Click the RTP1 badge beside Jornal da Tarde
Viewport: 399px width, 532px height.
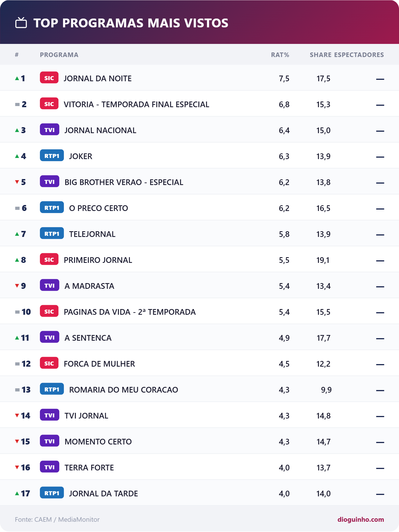tap(52, 493)
